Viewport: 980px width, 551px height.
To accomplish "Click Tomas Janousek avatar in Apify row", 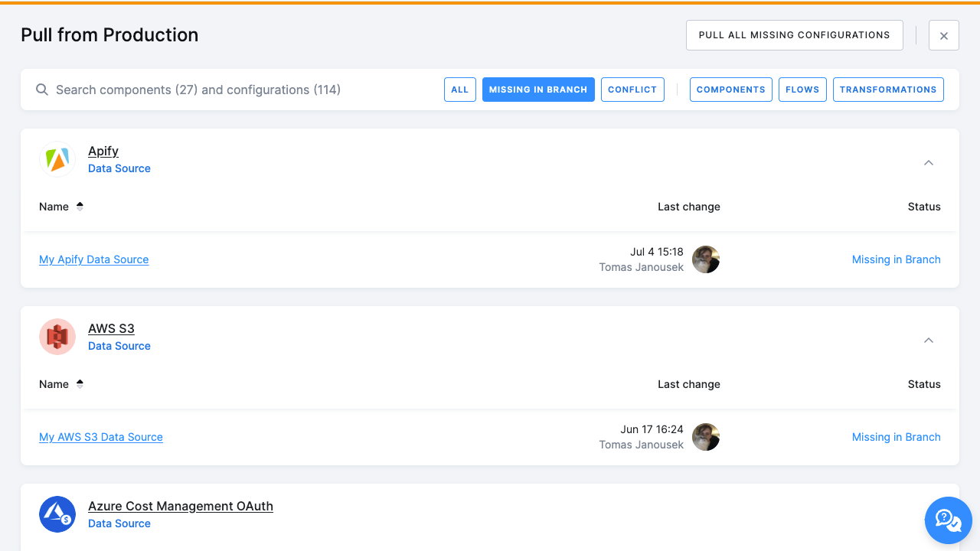I will coord(706,259).
